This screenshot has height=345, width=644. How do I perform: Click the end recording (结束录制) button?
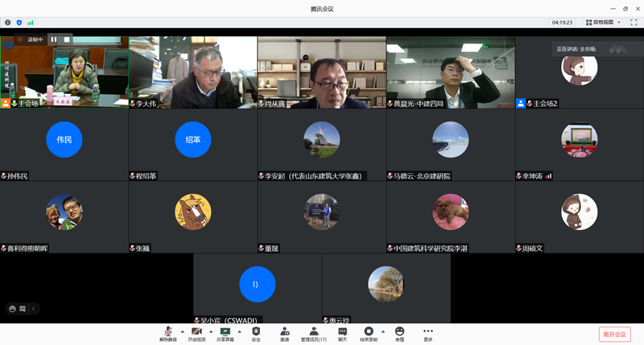point(369,333)
